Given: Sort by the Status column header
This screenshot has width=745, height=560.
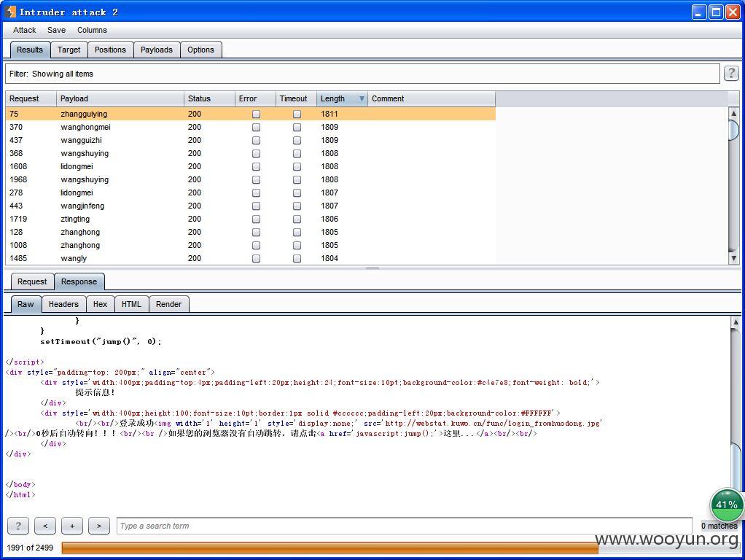Looking at the screenshot, I should tap(209, 98).
